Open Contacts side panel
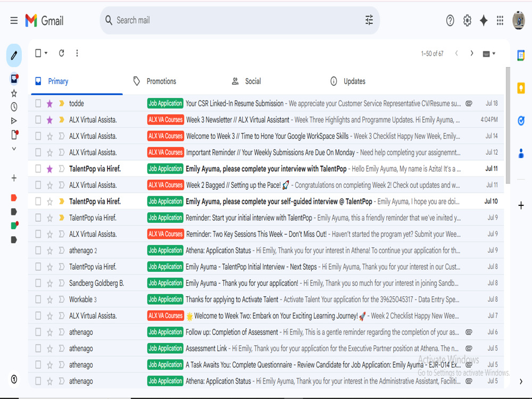Viewport: 532px width, 399px height. tap(521, 153)
